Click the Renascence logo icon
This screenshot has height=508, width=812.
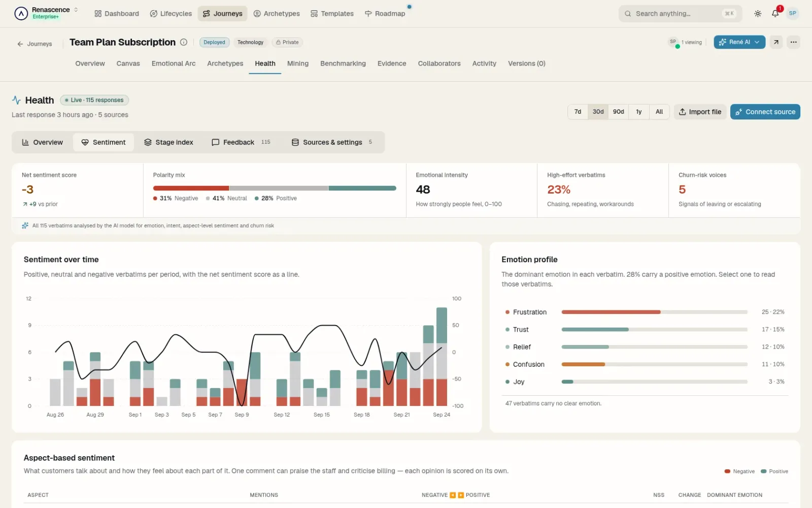21,13
